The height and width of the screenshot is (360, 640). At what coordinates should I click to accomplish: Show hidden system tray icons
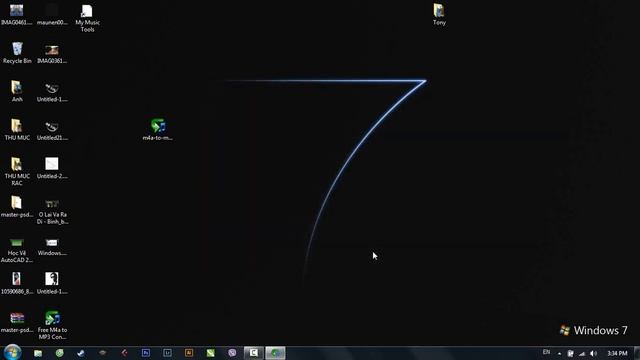tap(559, 353)
